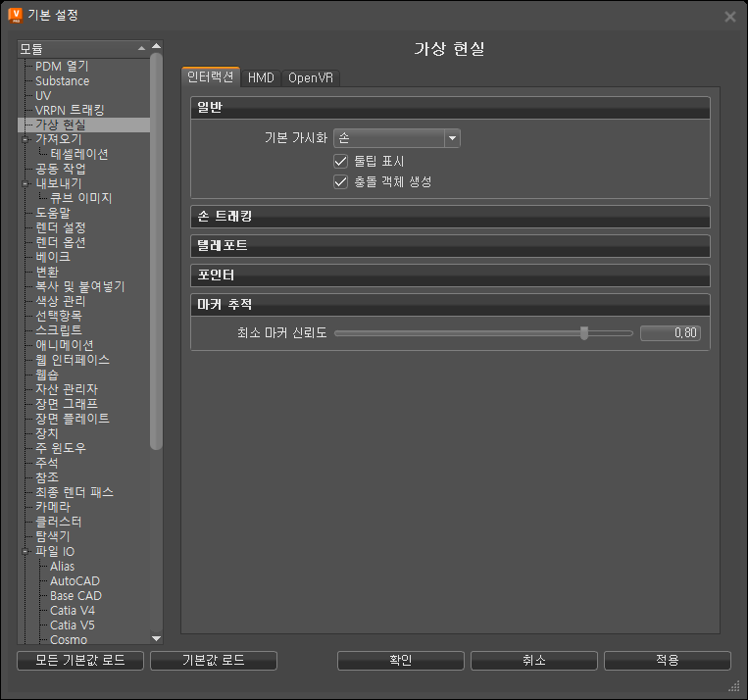This screenshot has height=700, width=748.
Task: Select 웹숍 module
Action: click(x=47, y=375)
